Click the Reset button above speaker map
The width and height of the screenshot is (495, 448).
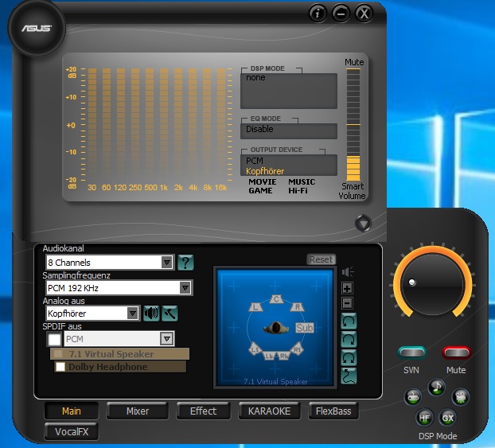tap(321, 259)
